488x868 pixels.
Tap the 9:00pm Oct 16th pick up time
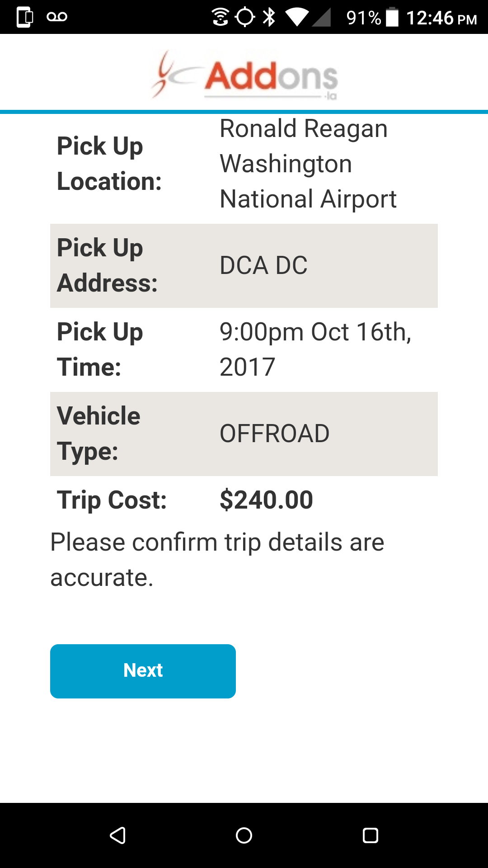[x=315, y=349]
